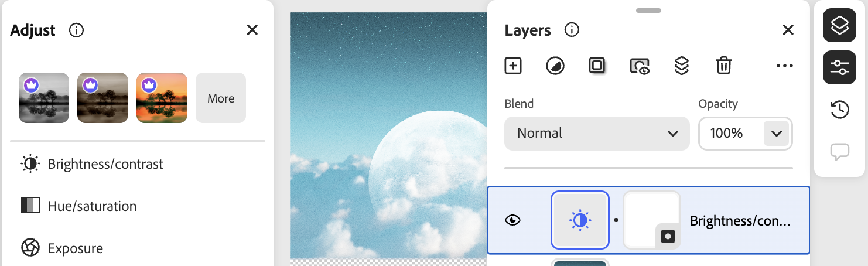Open the three-dot more options menu
This screenshot has height=266, width=868.
[x=784, y=66]
